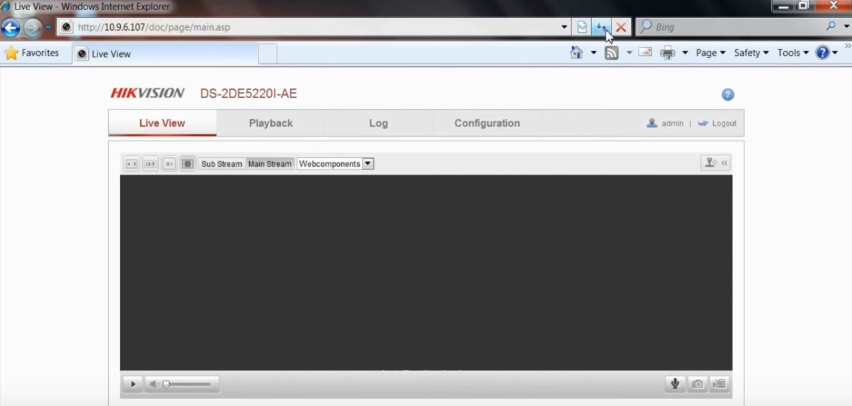Expand the address bar history dropdown
852x406 pixels.
[564, 27]
